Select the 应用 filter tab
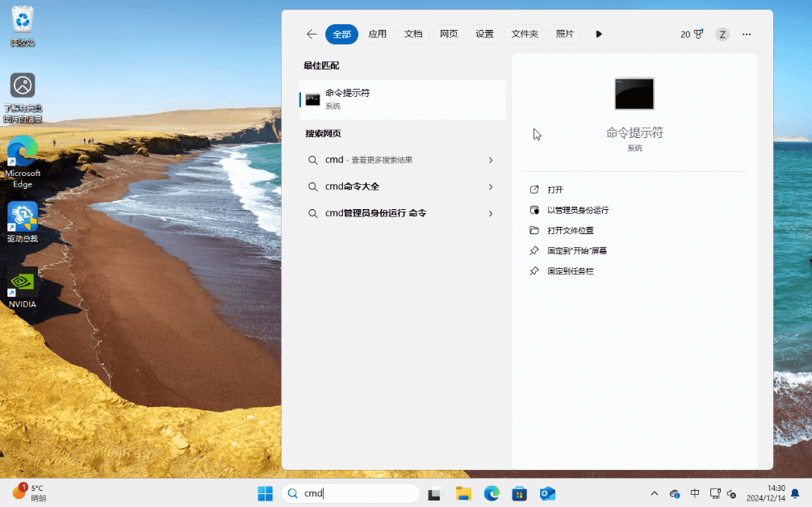Image resolution: width=812 pixels, height=507 pixels. point(378,34)
